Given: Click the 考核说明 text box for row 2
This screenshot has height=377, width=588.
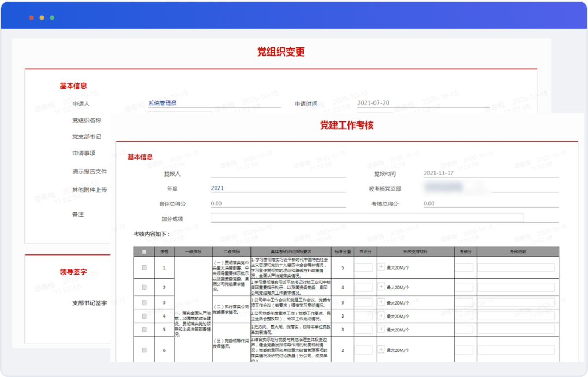Looking at the screenshot, I should 516,287.
